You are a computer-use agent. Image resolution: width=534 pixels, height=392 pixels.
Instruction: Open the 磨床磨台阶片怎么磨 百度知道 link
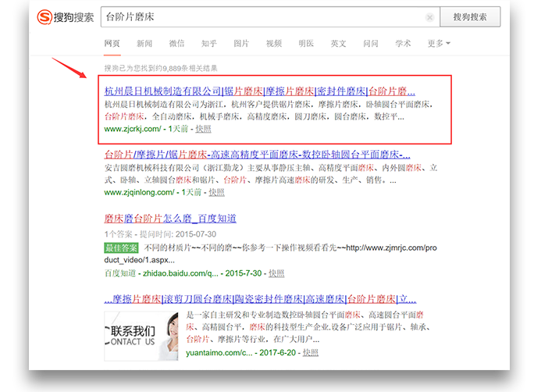(x=170, y=218)
